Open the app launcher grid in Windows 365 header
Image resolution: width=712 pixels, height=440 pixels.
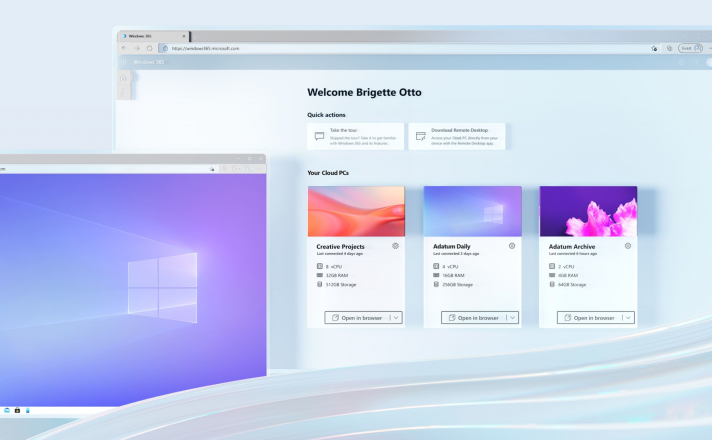pyautogui.click(x=124, y=62)
